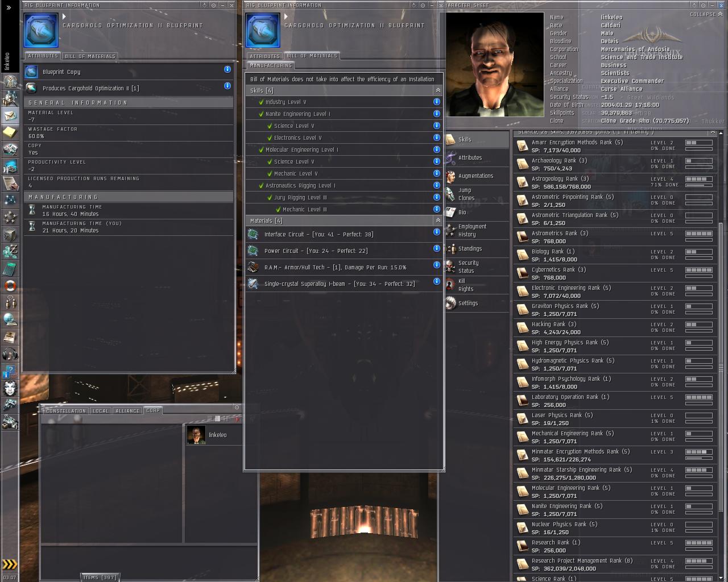Open Jump Clones in character sheet
Screen dimensions: 728x582
477,194
